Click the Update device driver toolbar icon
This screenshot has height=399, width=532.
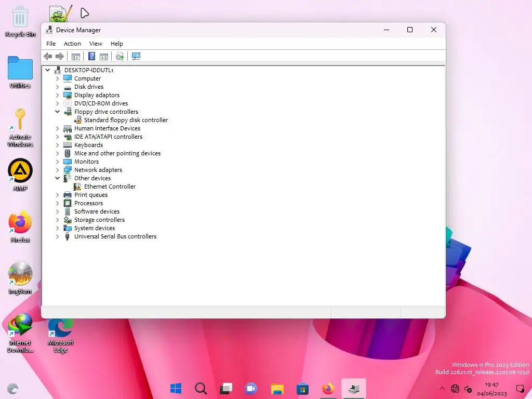(120, 56)
